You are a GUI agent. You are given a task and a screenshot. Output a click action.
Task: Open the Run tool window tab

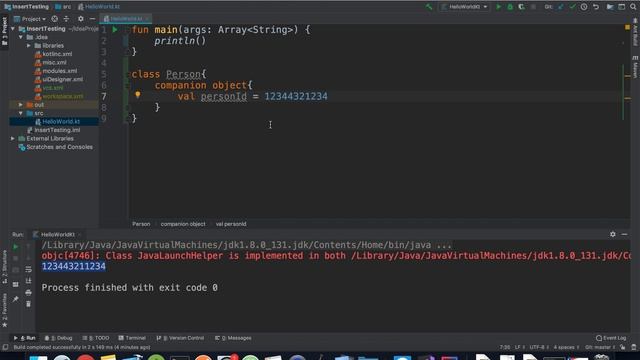coord(24,338)
